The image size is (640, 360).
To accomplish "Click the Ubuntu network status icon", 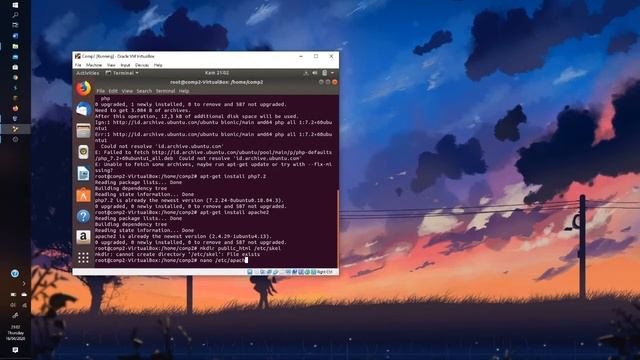I will pyautogui.click(x=306, y=73).
